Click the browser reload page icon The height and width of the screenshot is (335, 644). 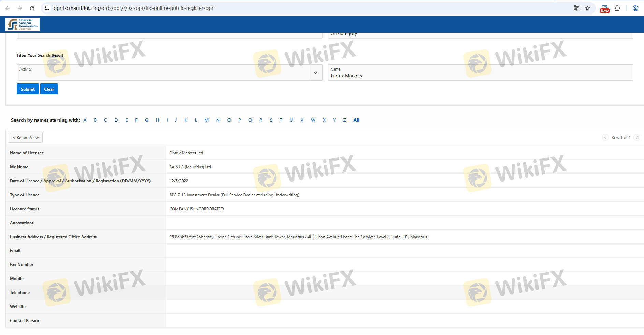[x=32, y=8]
